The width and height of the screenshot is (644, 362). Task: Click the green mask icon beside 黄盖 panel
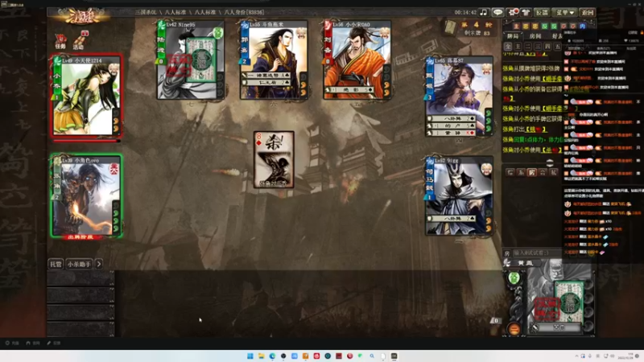click(514, 278)
